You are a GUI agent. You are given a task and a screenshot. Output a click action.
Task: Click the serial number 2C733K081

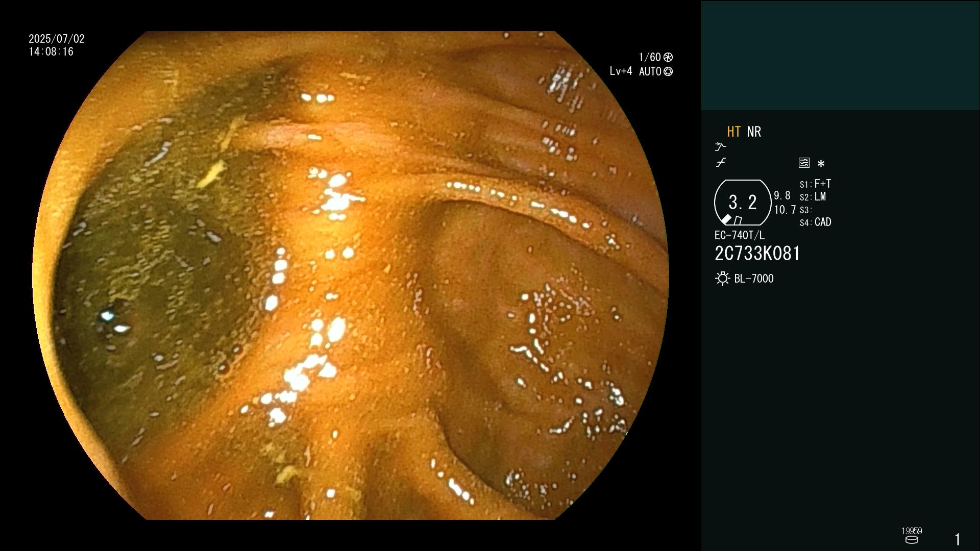757,254
